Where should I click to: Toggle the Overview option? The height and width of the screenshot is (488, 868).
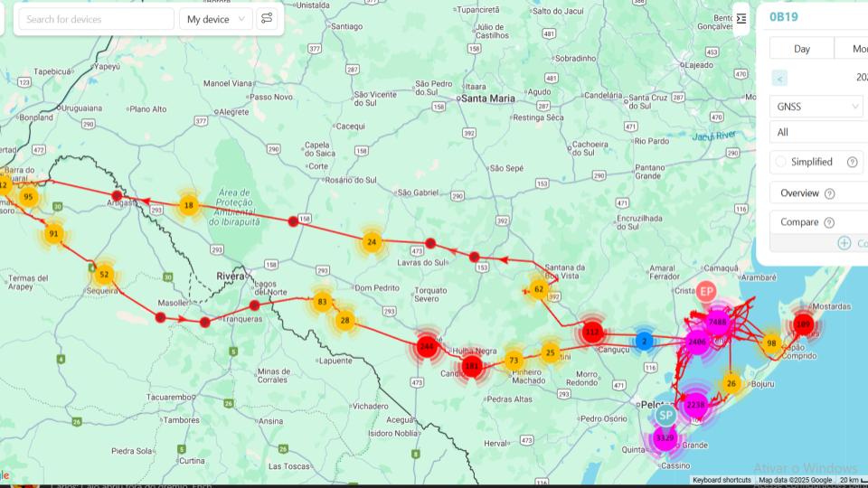pyautogui.click(x=799, y=193)
